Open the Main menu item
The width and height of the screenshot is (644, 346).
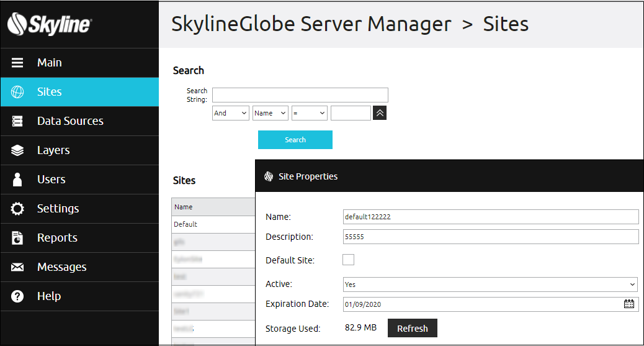pos(79,63)
